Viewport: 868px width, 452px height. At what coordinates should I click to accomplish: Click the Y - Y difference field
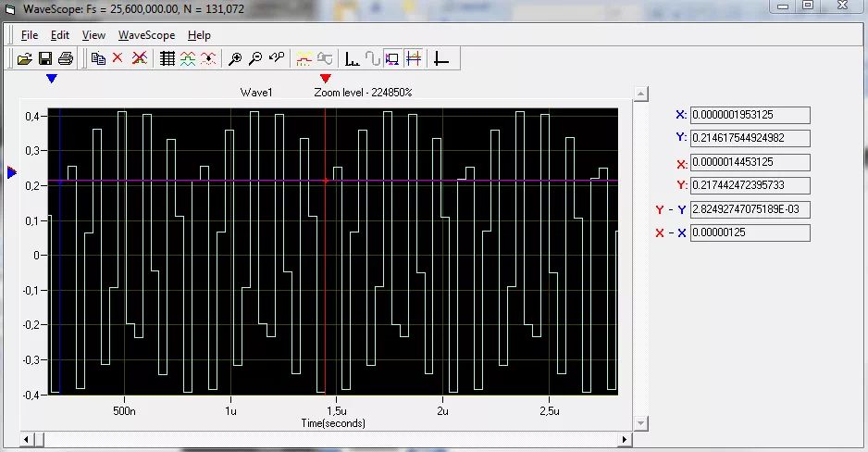[x=750, y=208]
